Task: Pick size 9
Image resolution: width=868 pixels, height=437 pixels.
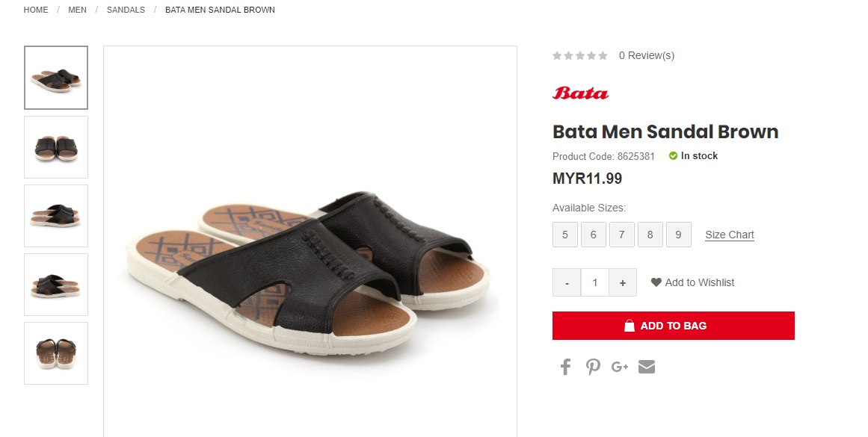Action: (679, 235)
